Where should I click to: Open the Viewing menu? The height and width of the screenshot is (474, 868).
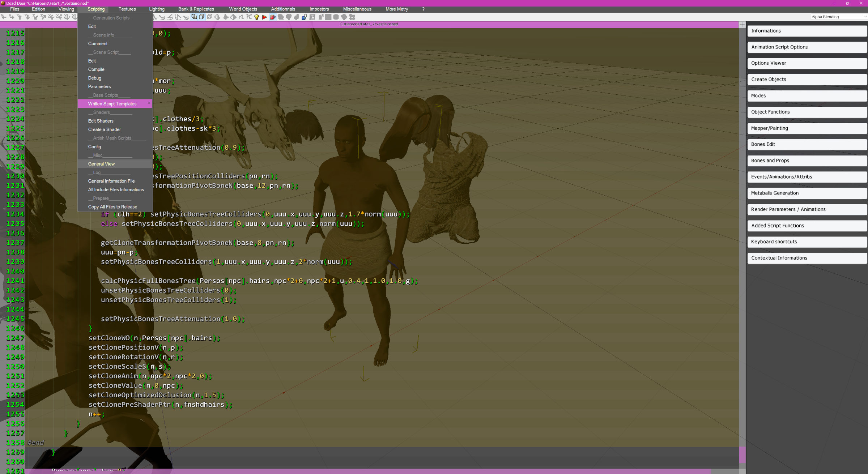(x=66, y=9)
